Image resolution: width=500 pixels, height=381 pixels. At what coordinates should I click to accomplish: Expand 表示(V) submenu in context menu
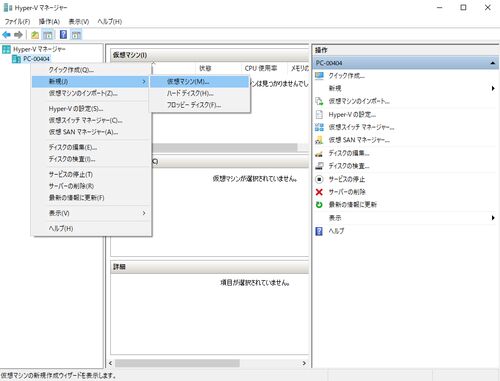click(91, 213)
